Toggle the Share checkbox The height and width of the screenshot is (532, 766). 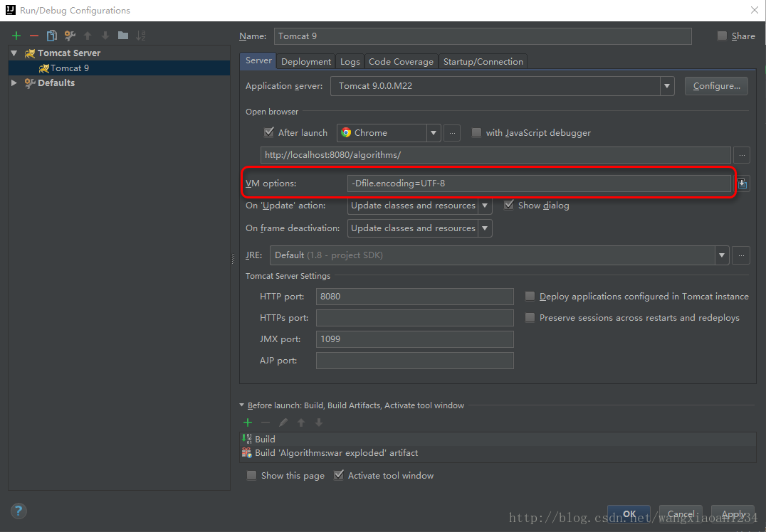722,36
